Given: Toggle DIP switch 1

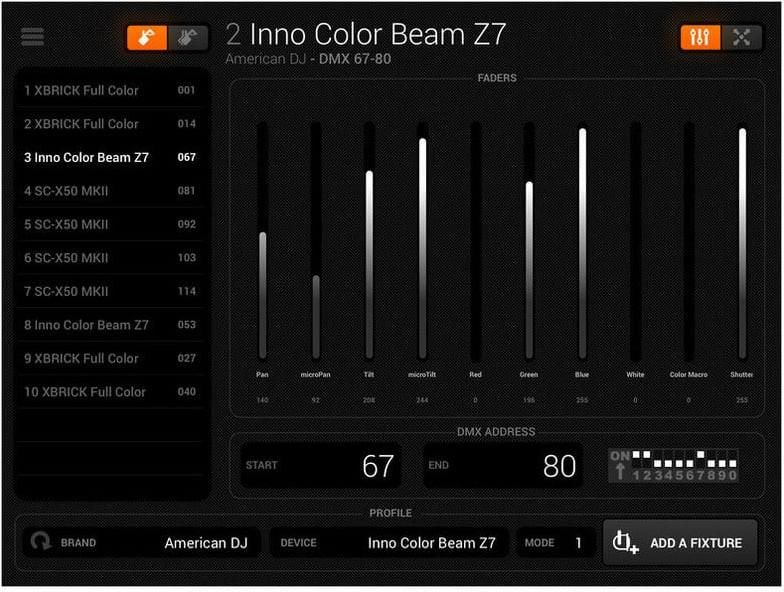Looking at the screenshot, I should coord(636,460).
